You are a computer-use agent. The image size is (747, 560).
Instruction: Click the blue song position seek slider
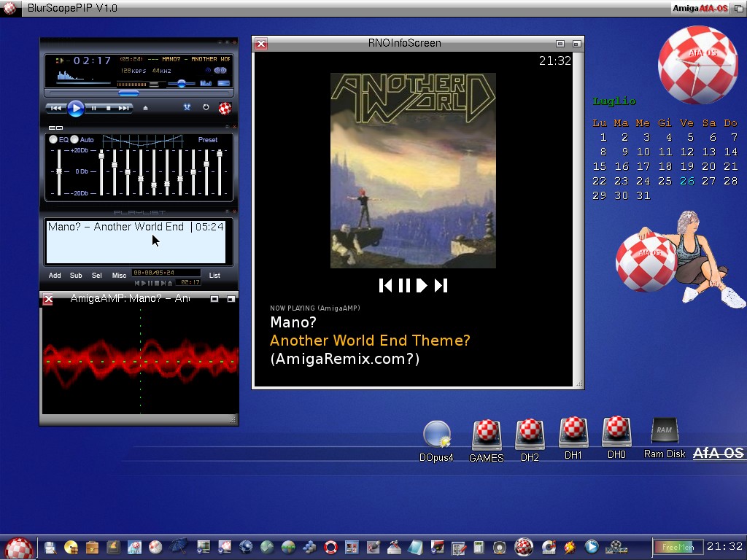click(x=128, y=93)
